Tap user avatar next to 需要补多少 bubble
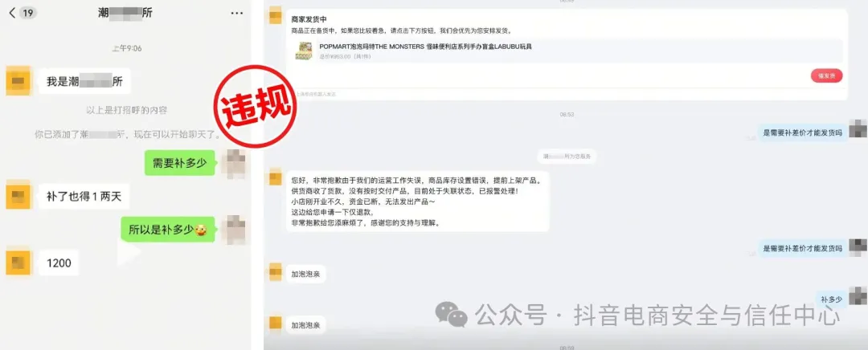This screenshot has height=350, width=868. (234, 163)
